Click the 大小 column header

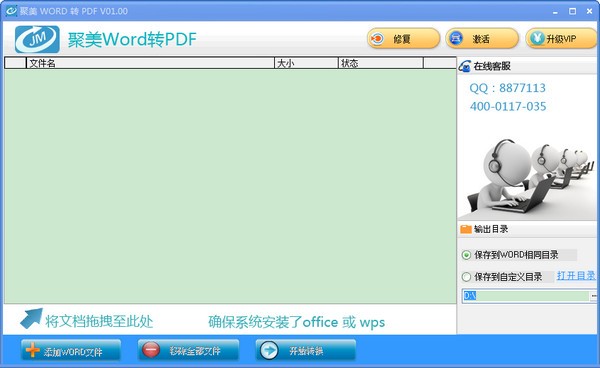tap(306, 63)
